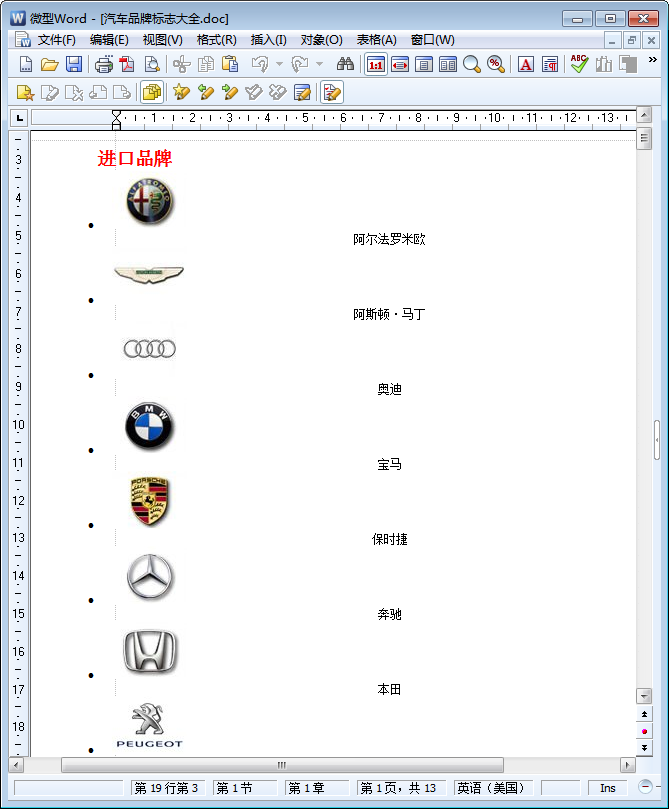This screenshot has width=669, height=809.
Task: Open the 对象(O) menu
Action: point(322,40)
